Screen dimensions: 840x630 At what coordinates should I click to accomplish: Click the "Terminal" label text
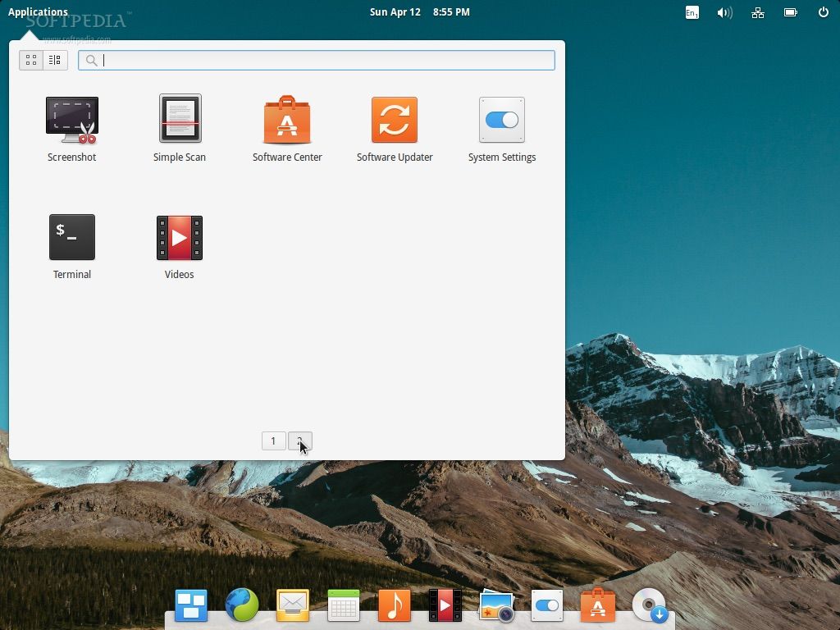pos(72,274)
